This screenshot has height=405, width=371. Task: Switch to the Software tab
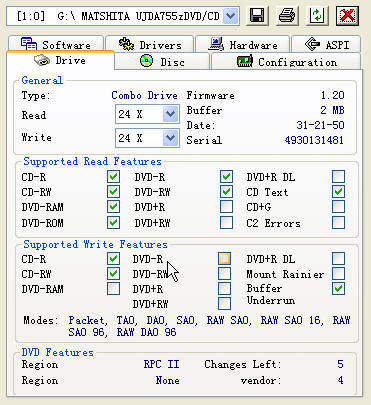pyautogui.click(x=56, y=44)
